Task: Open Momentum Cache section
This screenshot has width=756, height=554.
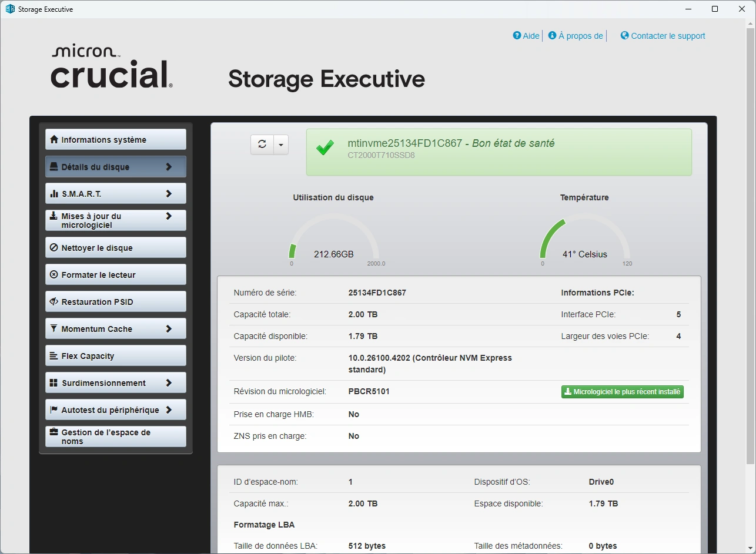Action: (x=116, y=329)
